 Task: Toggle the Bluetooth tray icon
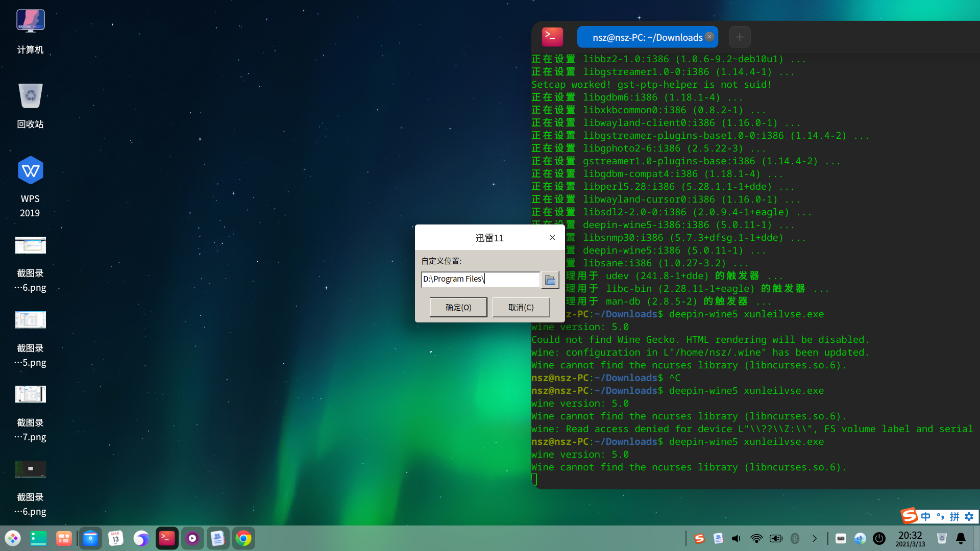coord(795,538)
